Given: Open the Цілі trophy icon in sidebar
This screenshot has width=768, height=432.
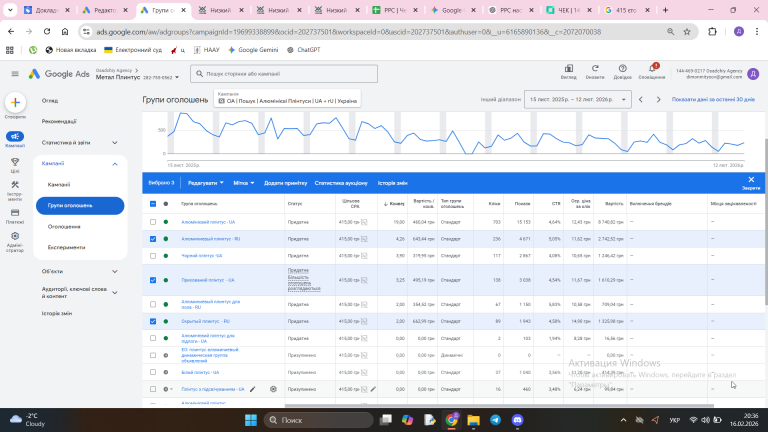Looking at the screenshot, I should tap(15, 163).
